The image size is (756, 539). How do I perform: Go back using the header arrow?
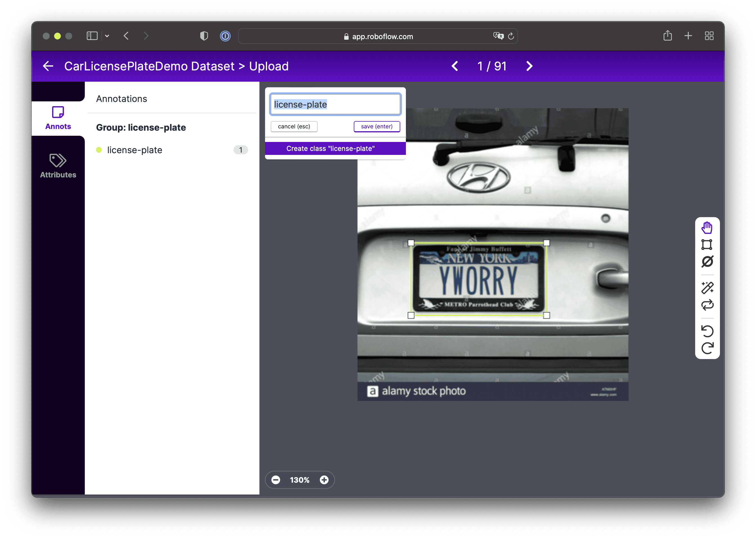tap(48, 66)
